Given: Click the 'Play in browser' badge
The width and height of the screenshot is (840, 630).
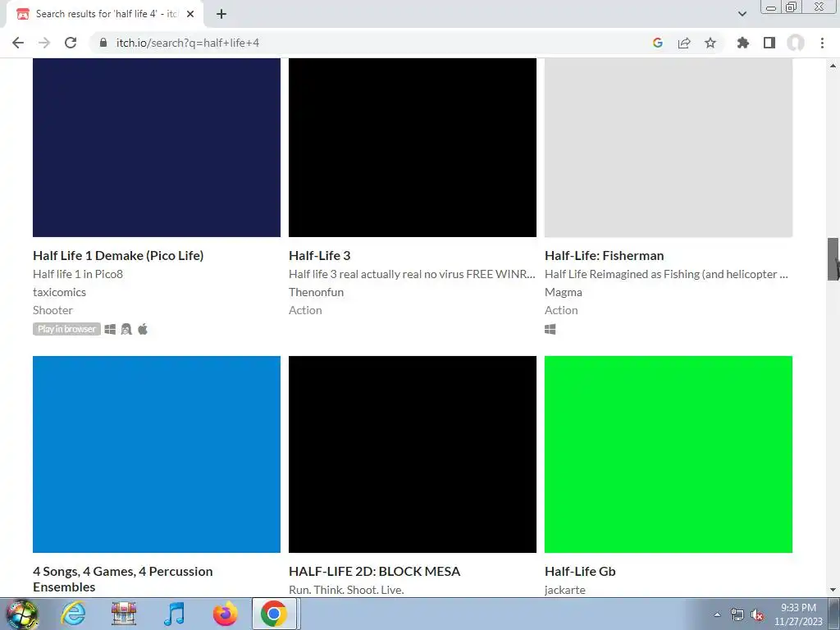Looking at the screenshot, I should click(x=66, y=329).
